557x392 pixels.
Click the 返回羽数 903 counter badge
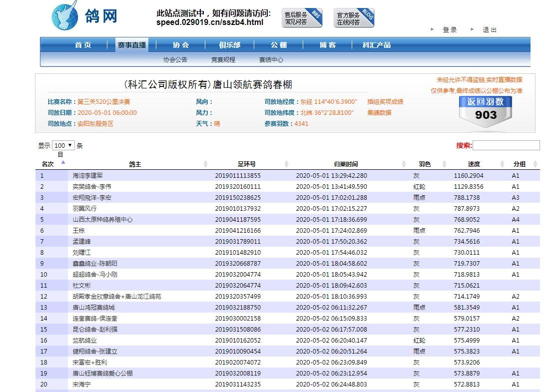click(x=485, y=110)
